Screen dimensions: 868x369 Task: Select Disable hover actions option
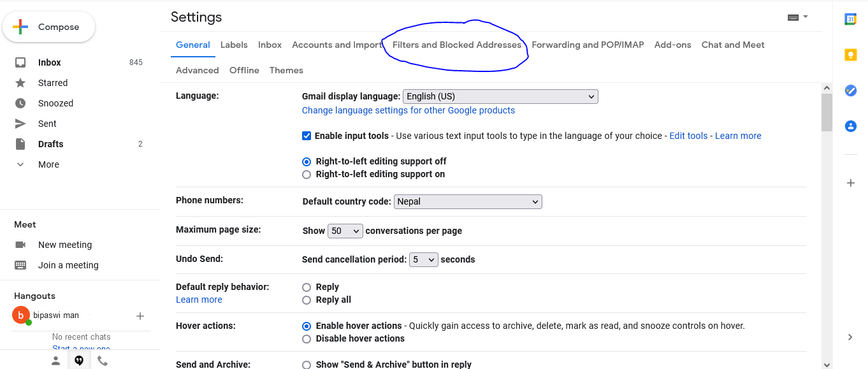coord(307,339)
